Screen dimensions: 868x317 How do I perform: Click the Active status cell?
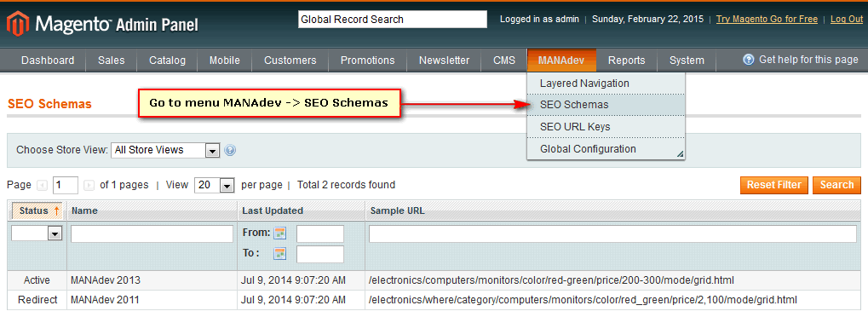37,280
